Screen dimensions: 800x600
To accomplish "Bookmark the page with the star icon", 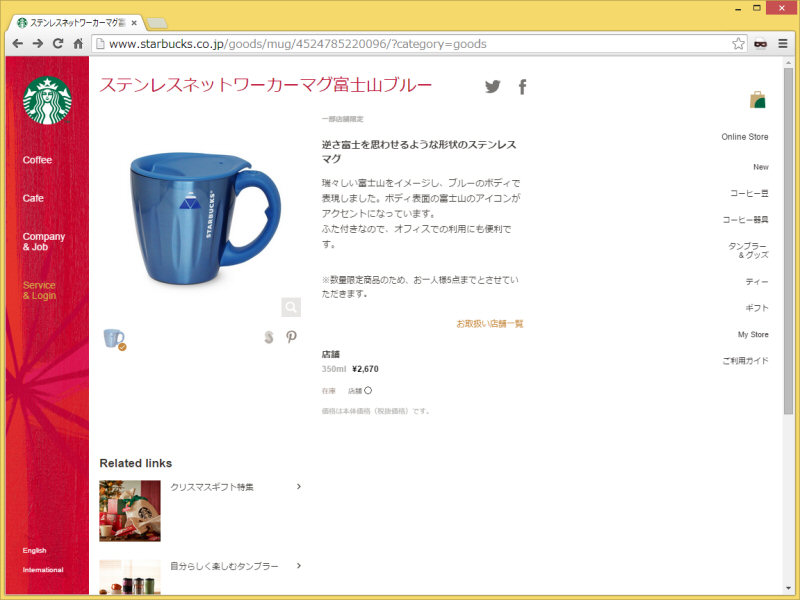I will pos(738,43).
